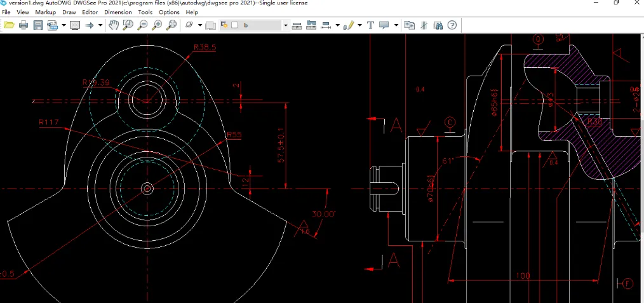
Task: Select the Pan hand tool
Action: [x=113, y=25]
